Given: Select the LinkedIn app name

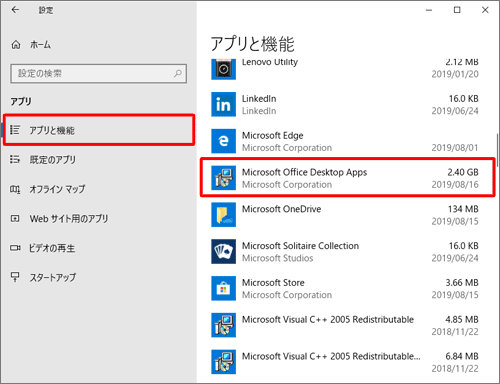Looking at the screenshot, I should [x=259, y=99].
